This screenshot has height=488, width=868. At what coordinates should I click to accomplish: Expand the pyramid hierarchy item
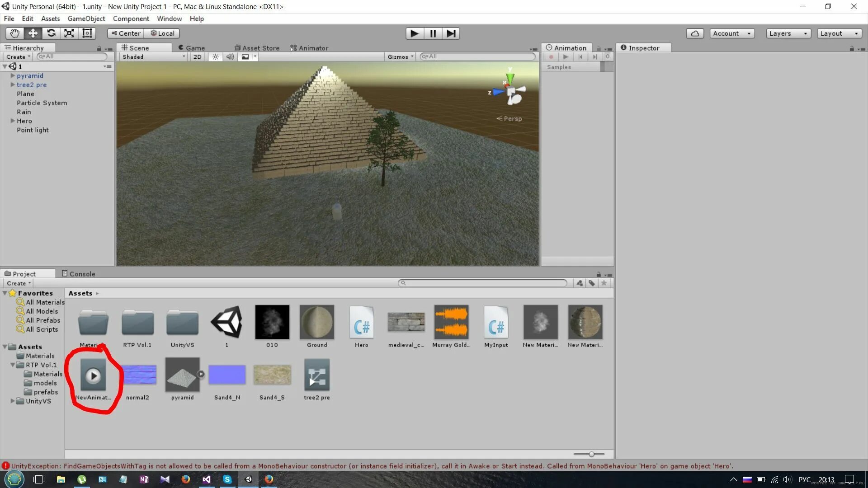tap(13, 76)
